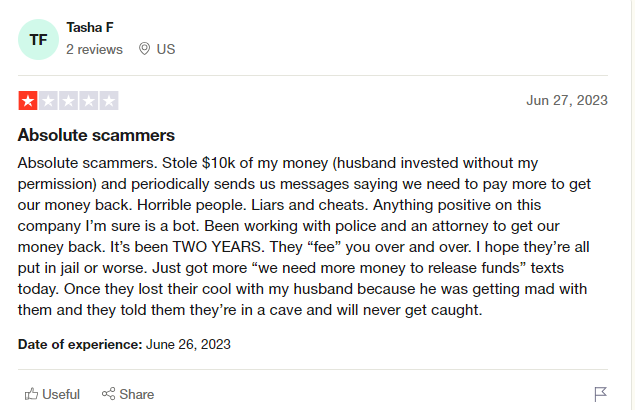
Task: Click the review body paragraph text
Action: [304, 236]
